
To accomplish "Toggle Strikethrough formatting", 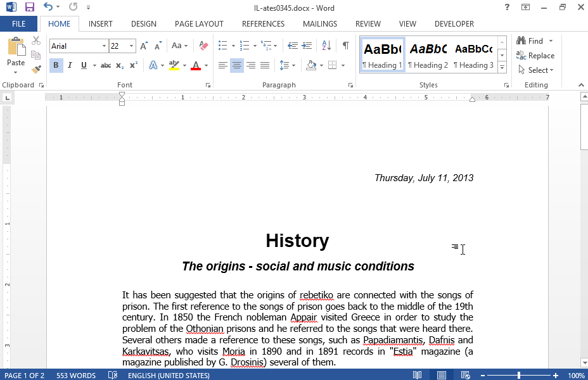I will tap(106, 66).
